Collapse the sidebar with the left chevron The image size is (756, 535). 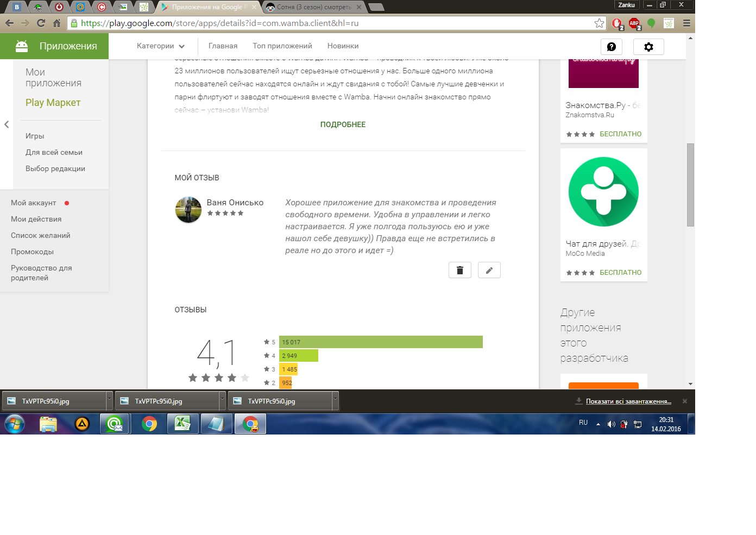(x=7, y=124)
